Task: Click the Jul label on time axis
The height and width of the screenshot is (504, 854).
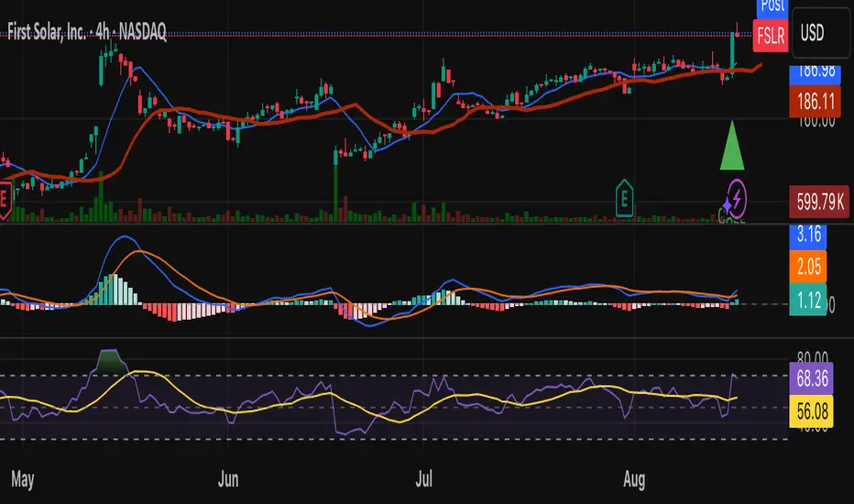Action: point(423,478)
